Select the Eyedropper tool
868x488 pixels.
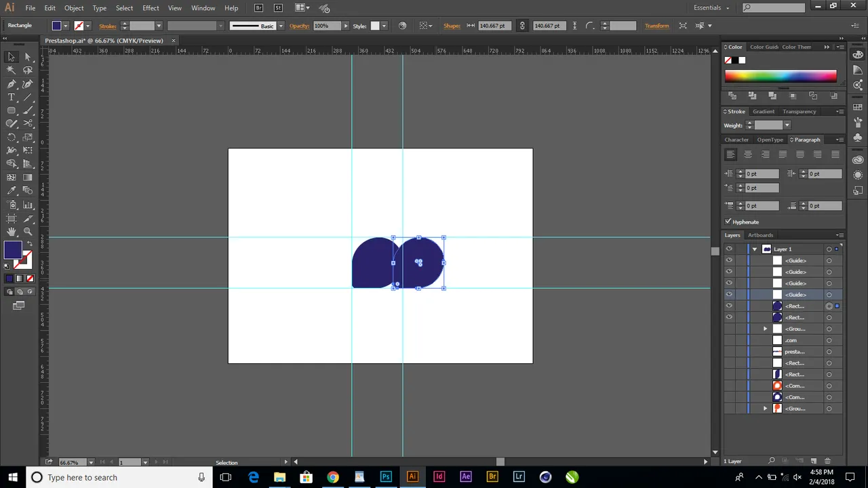[12, 191]
